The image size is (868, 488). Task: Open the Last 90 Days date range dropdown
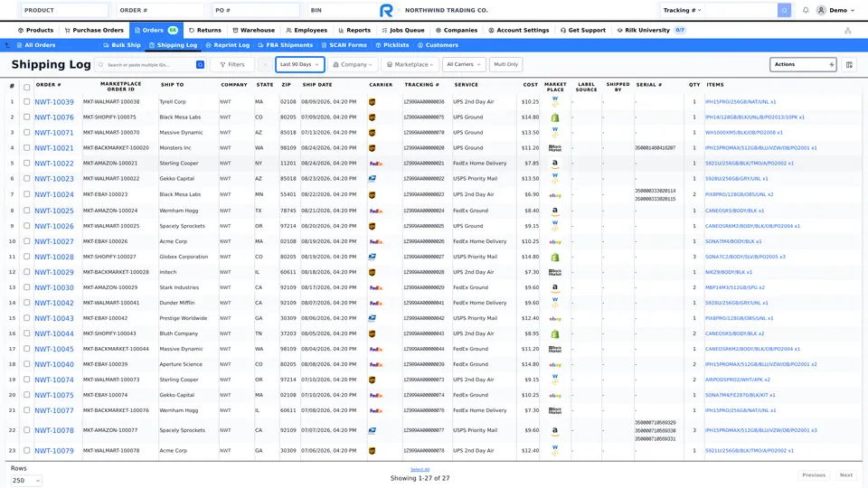[299, 65]
